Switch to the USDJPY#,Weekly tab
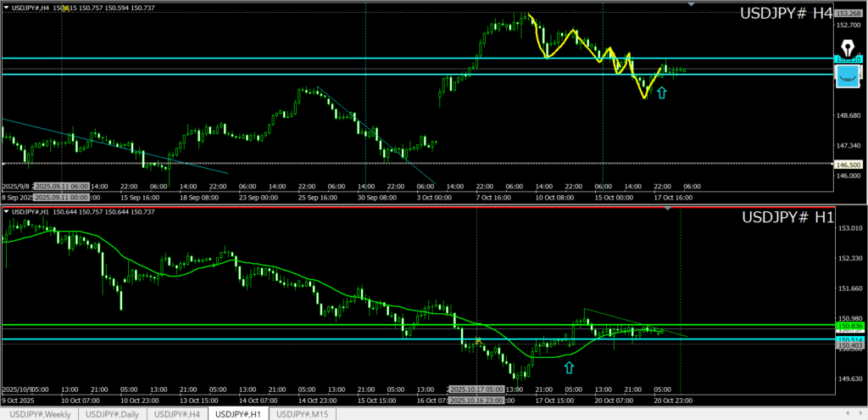Image resolution: width=868 pixels, height=420 pixels. (40, 414)
